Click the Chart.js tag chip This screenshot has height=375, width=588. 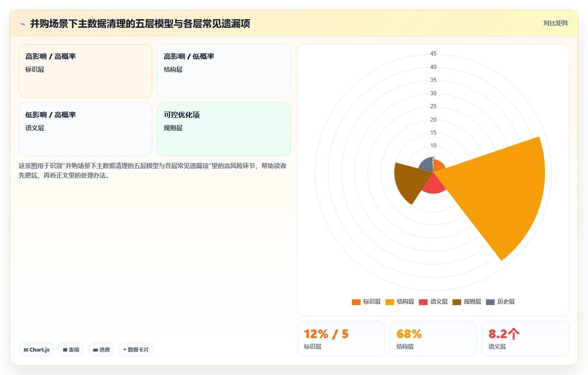click(36, 350)
